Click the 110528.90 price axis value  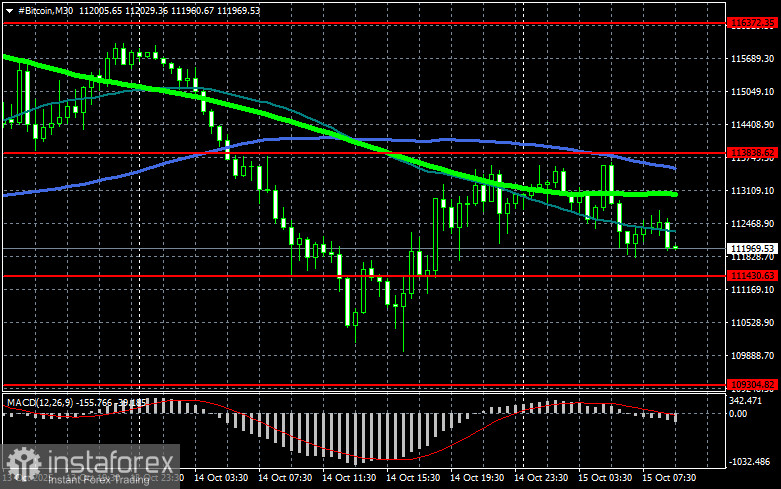click(752, 323)
